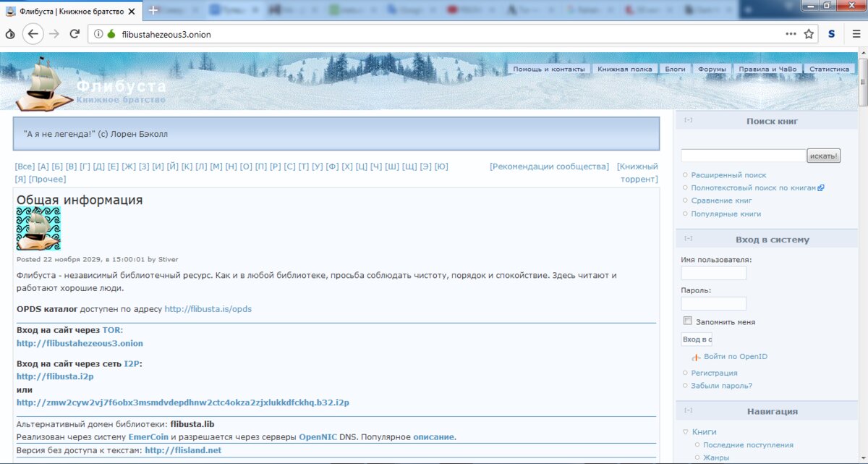The image size is (868, 464).
Task: Reload the current page
Action: click(x=74, y=34)
